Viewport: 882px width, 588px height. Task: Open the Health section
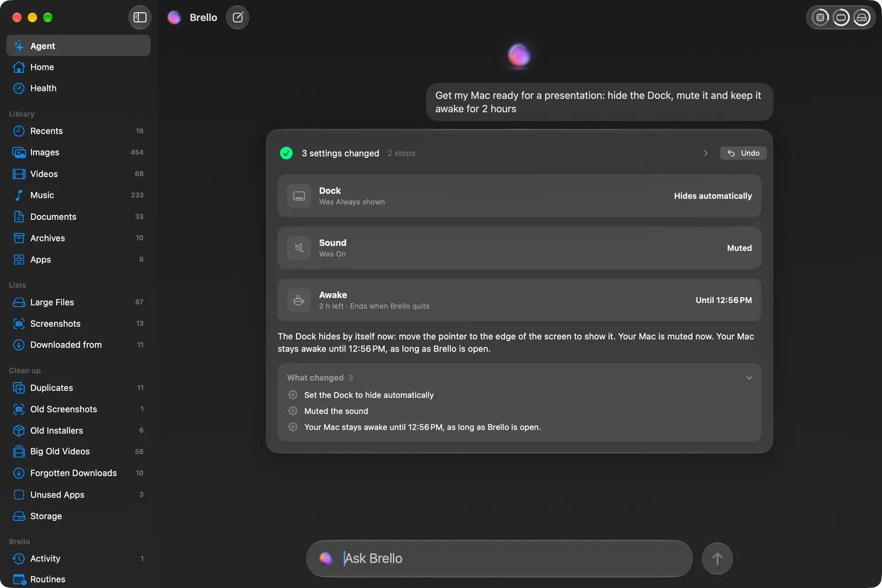(x=78, y=88)
